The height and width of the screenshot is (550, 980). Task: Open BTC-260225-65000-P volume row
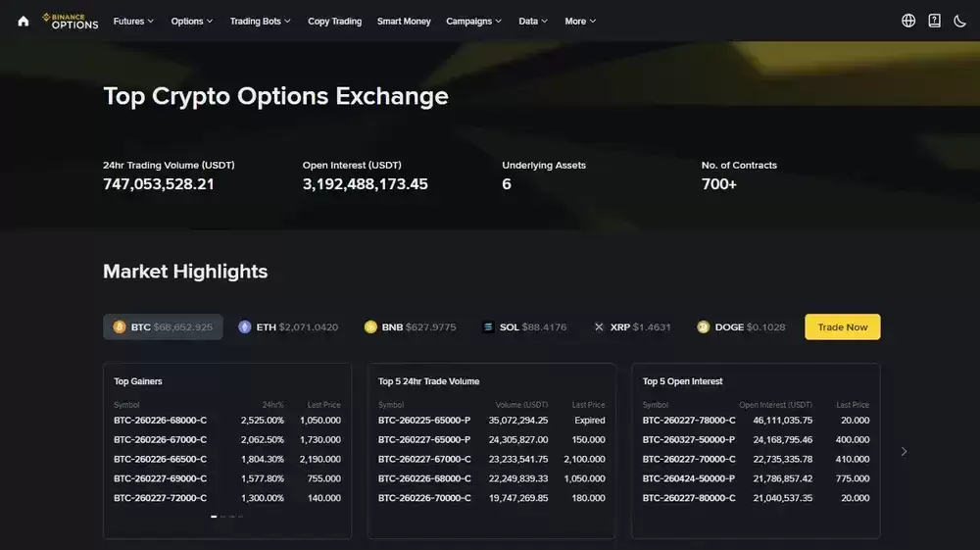coord(491,420)
